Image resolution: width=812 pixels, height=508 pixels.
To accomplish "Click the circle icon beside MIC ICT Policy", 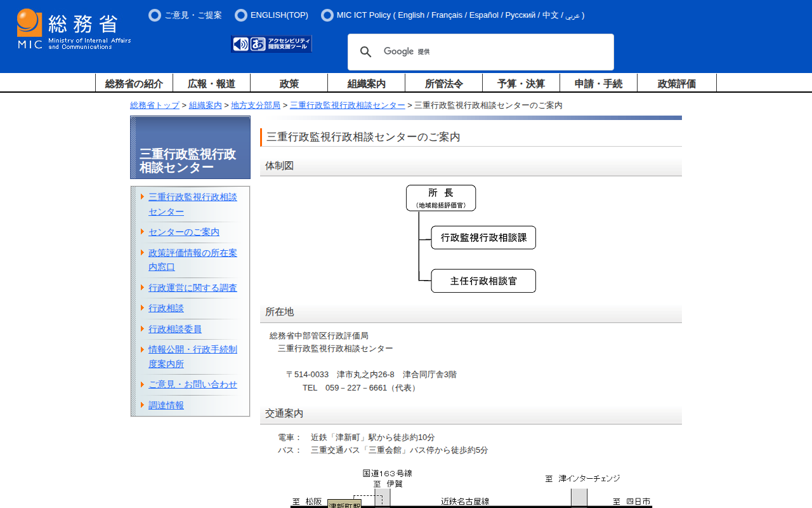I will click(x=327, y=15).
